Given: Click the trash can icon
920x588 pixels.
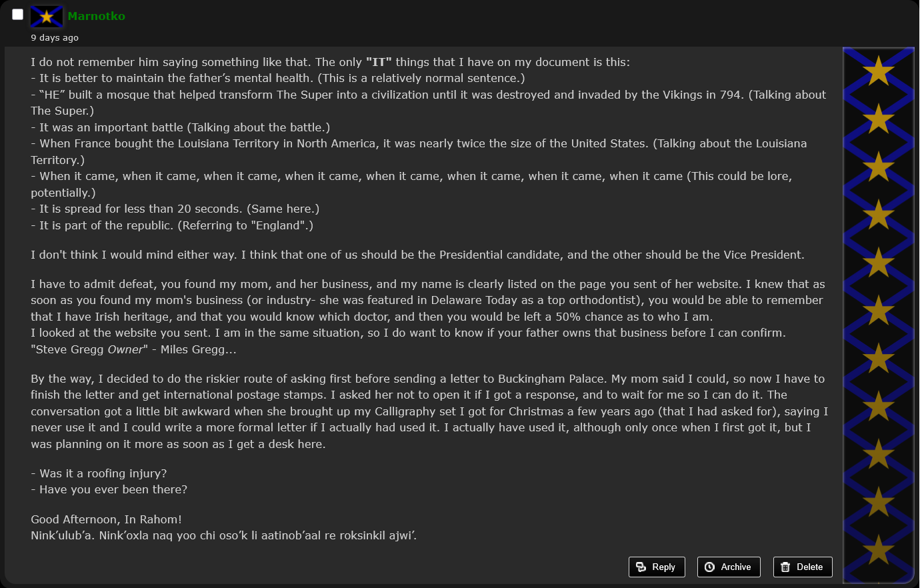Looking at the screenshot, I should click(x=785, y=567).
